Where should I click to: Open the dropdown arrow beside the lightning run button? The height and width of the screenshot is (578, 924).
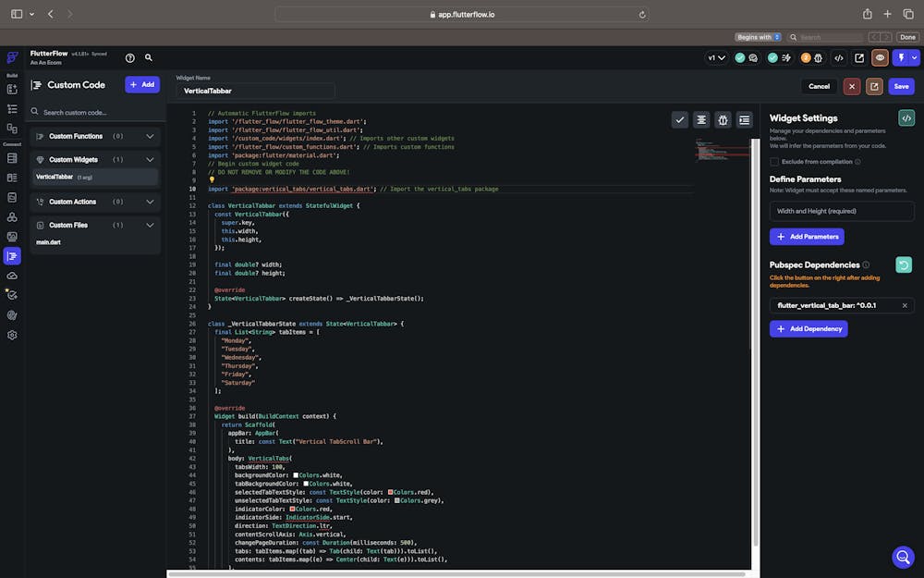pyautogui.click(x=915, y=57)
